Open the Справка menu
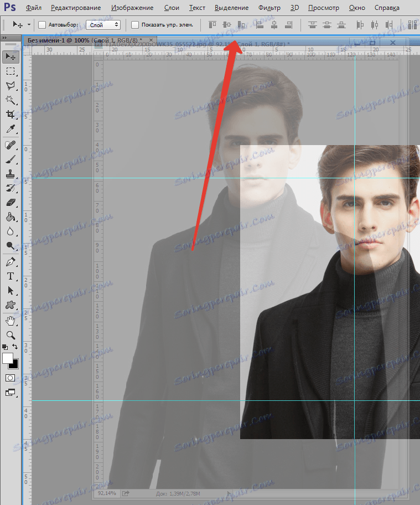The image size is (420, 505). click(x=387, y=8)
